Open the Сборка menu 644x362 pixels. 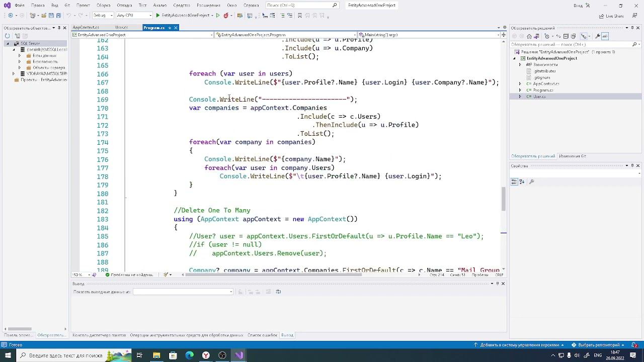pos(103,5)
